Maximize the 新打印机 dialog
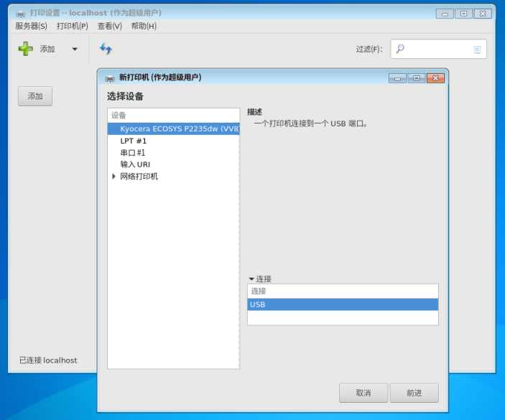 click(417, 78)
